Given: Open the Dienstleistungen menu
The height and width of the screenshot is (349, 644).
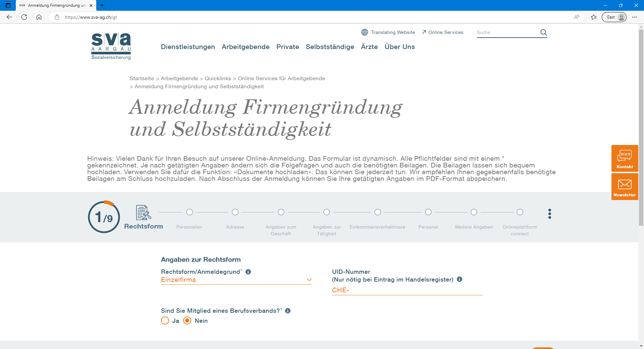Looking at the screenshot, I should [188, 47].
